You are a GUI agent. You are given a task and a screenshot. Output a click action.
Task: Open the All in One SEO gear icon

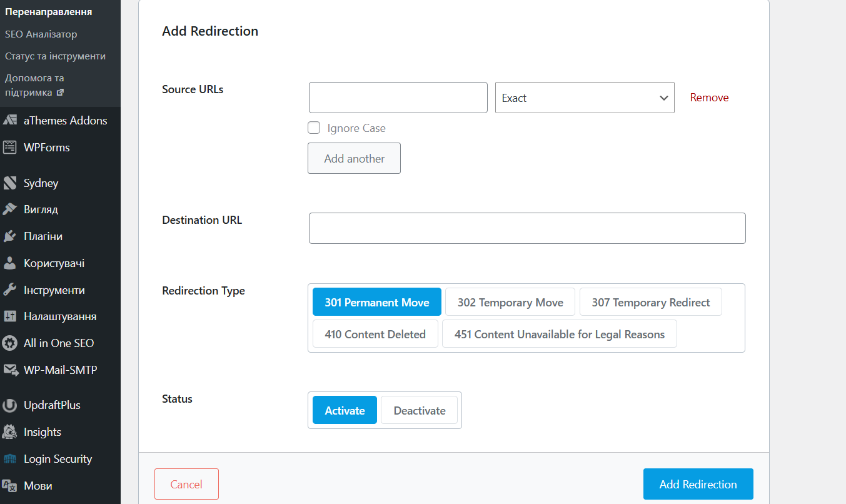tap(10, 343)
